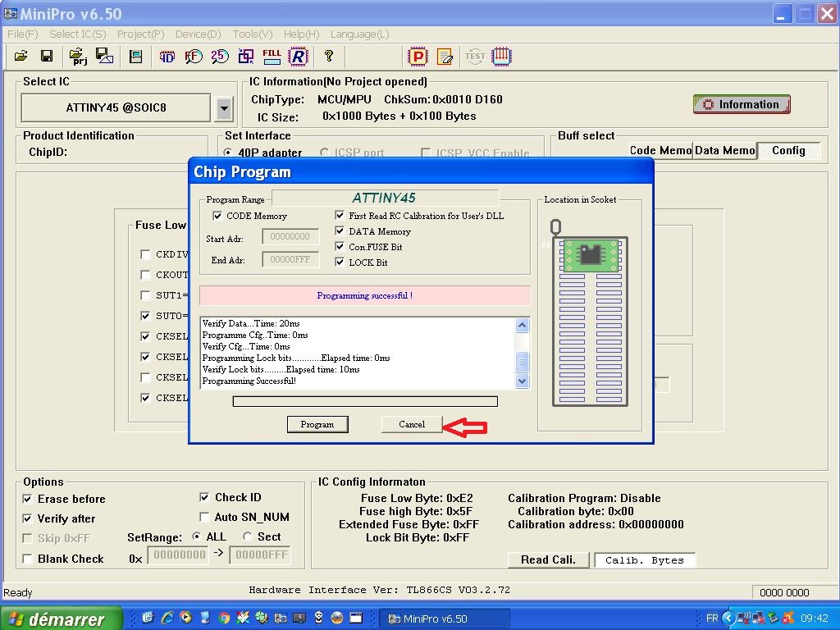The width and height of the screenshot is (840, 630).
Task: Toggle CODE Memory checkbox
Action: pyautogui.click(x=217, y=216)
